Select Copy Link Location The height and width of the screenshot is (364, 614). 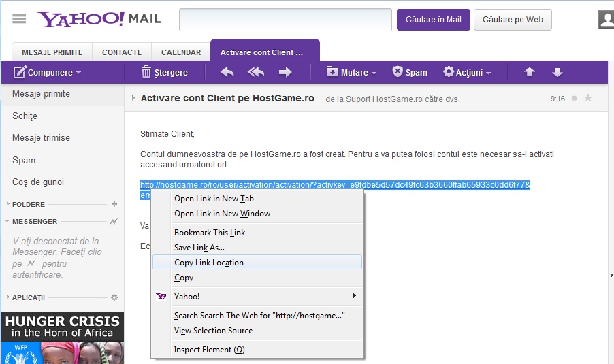pyautogui.click(x=257, y=262)
